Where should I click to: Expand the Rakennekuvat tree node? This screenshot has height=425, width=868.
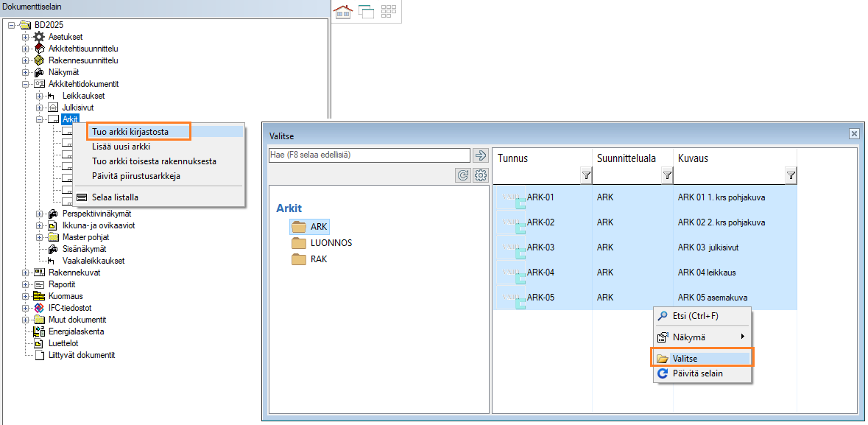pyautogui.click(x=26, y=273)
